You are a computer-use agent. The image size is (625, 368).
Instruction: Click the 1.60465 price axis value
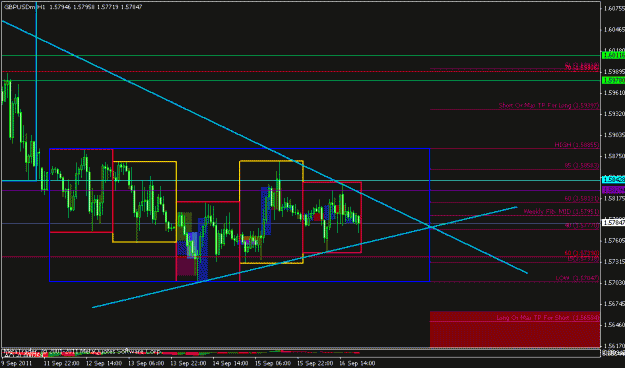pos(614,30)
